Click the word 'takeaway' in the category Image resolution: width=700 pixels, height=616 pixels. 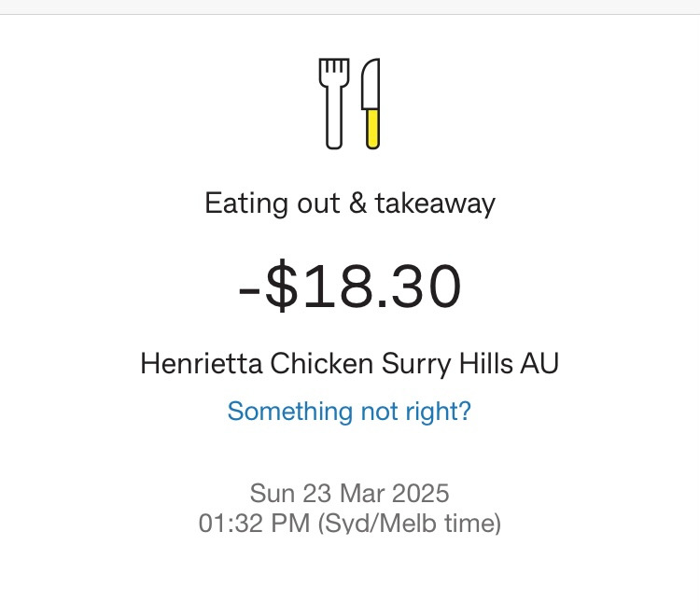pyautogui.click(x=435, y=203)
